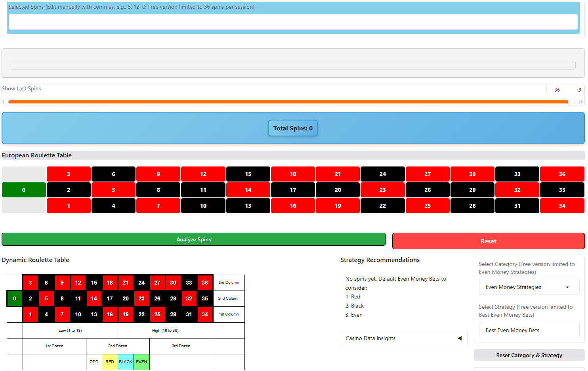This screenshot has width=588, height=371.
Task: Click Reset Category & Strategy button
Action: click(529, 355)
